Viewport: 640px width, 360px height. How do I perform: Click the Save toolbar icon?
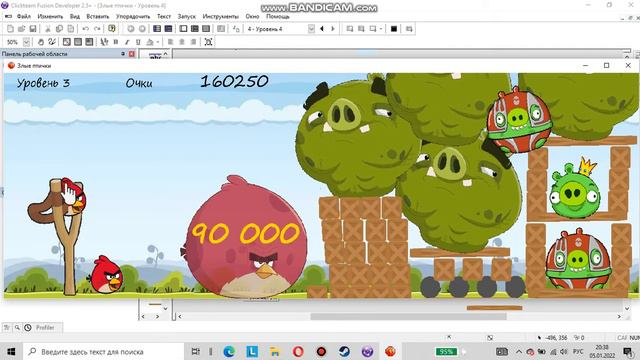[x=33, y=29]
